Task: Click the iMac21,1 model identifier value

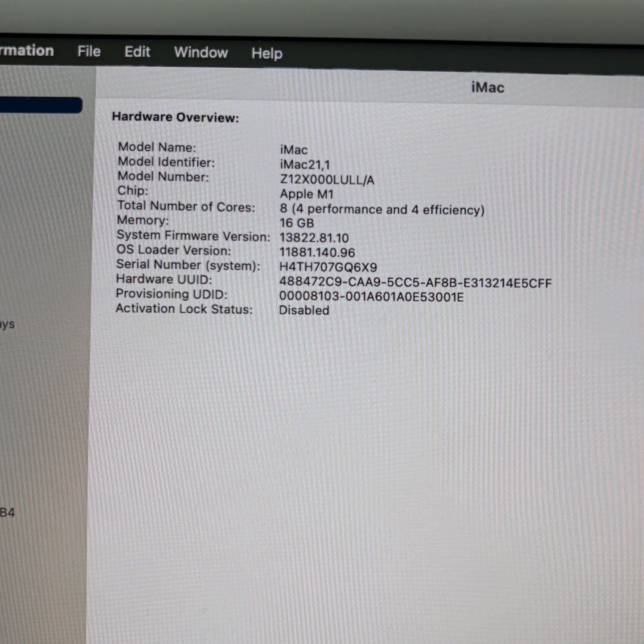Action: (305, 165)
